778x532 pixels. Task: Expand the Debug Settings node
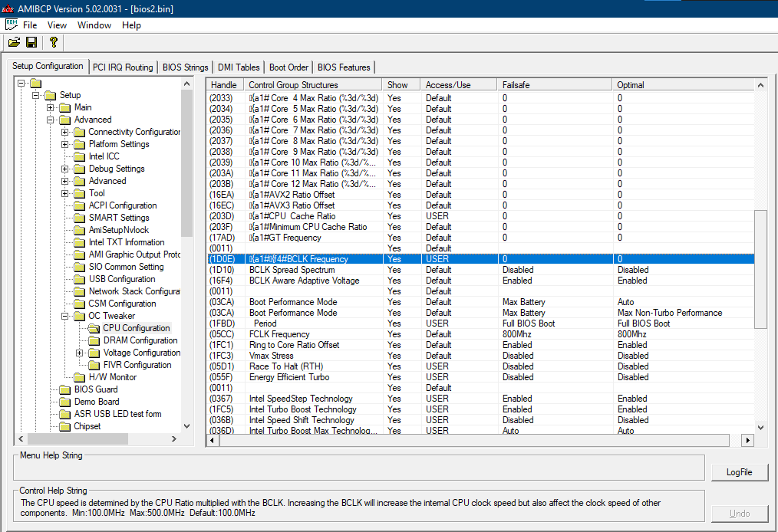coord(64,169)
